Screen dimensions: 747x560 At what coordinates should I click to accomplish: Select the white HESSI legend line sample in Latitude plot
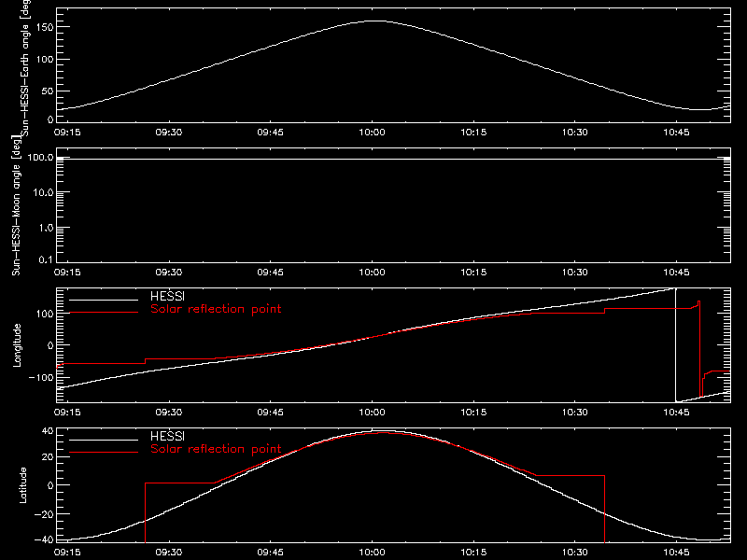[x=104, y=440]
